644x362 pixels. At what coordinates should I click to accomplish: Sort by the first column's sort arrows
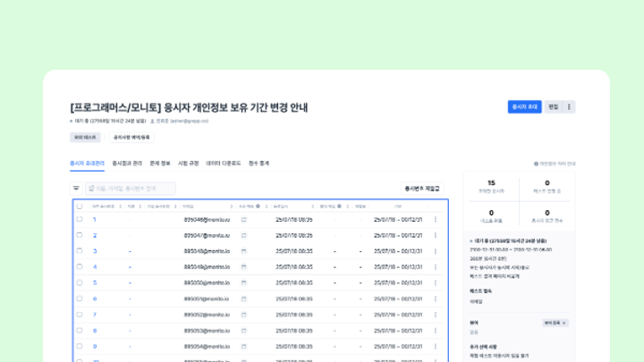[121, 206]
